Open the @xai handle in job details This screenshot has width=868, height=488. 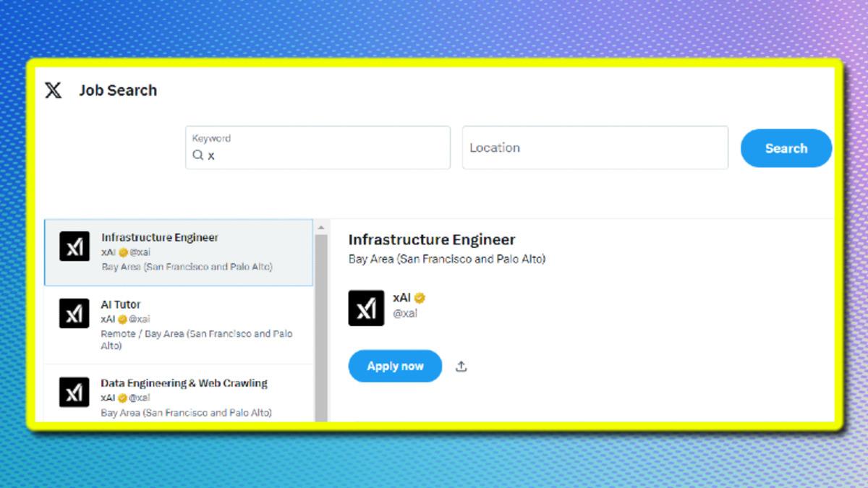pos(405,314)
